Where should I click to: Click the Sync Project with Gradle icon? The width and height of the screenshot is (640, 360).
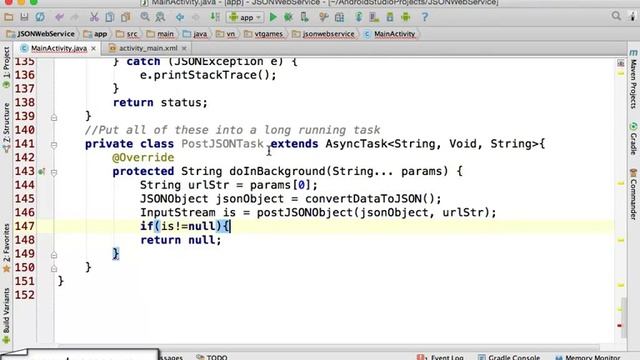pos(359,17)
